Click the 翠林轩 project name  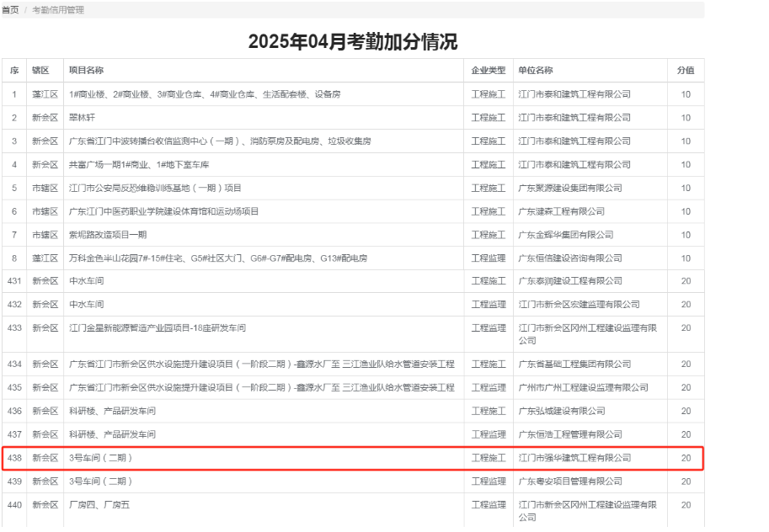82,118
